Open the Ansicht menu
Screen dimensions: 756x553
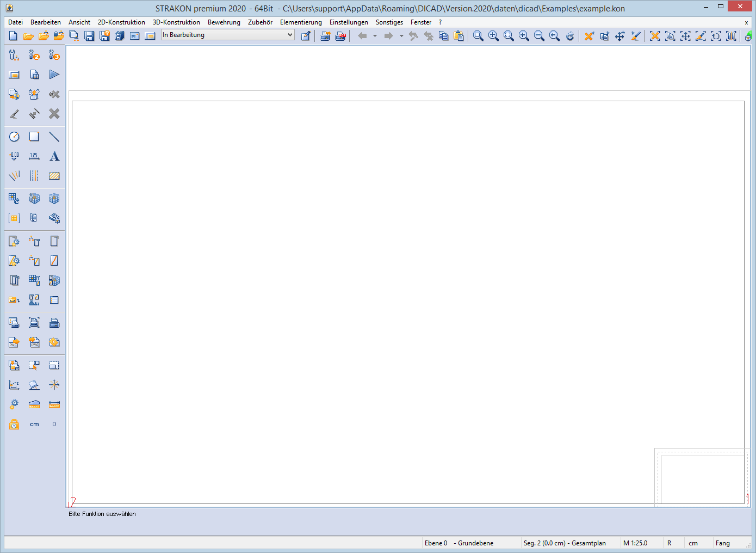click(79, 22)
